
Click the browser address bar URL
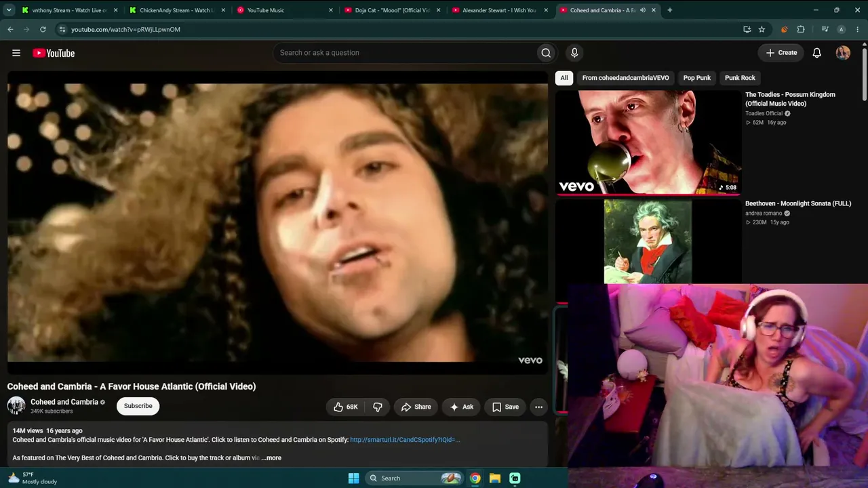click(125, 30)
